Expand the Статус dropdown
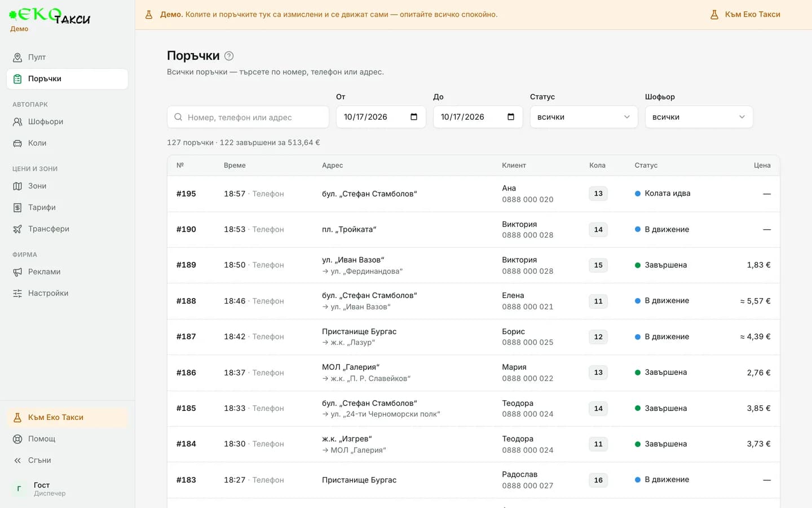Viewport: 812px width, 508px height. click(x=584, y=117)
